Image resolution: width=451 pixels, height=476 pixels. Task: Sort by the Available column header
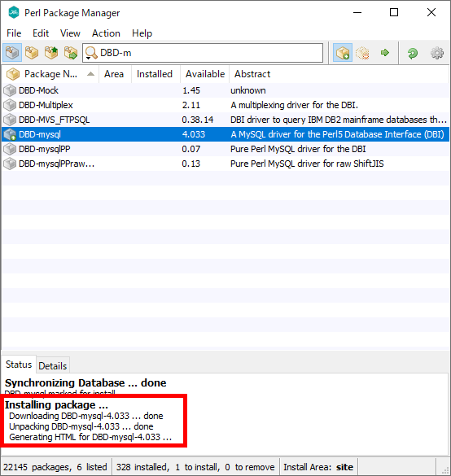[x=205, y=74]
